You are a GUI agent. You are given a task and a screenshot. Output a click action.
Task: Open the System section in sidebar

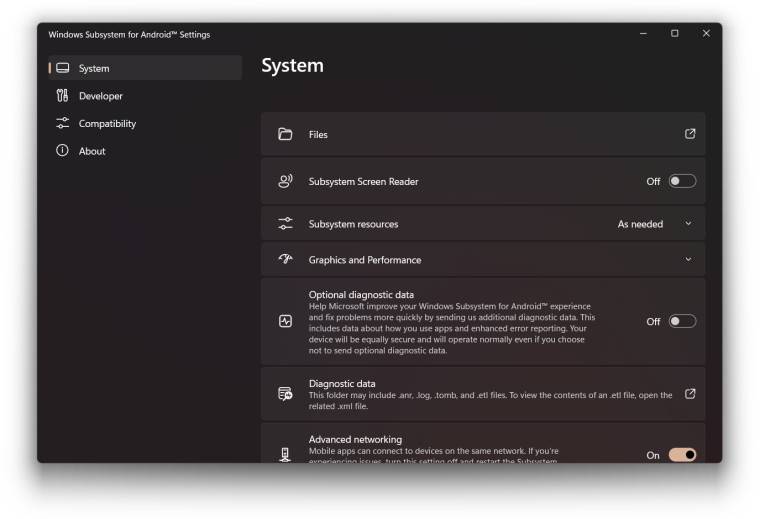(x=145, y=68)
